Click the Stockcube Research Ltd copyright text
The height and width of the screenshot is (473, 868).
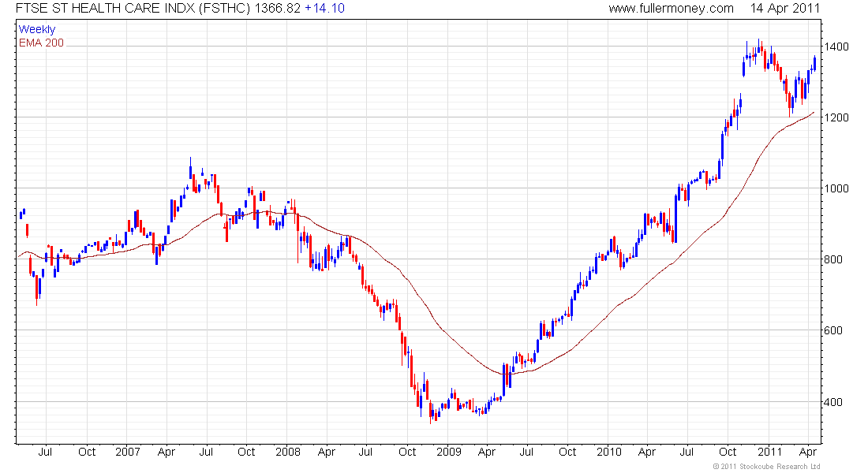tap(766, 467)
